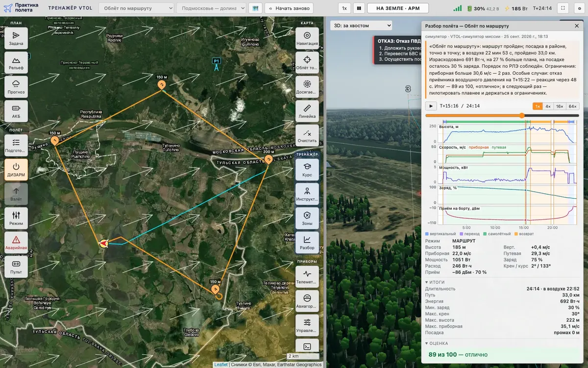Close the Разбор полёта panel
The image size is (588, 368).
tap(577, 26)
